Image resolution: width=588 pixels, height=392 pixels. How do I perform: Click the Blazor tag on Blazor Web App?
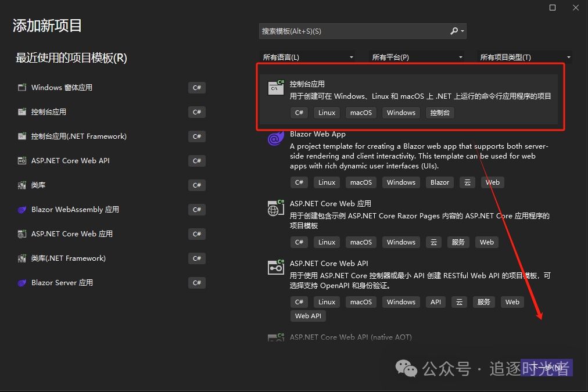point(440,182)
